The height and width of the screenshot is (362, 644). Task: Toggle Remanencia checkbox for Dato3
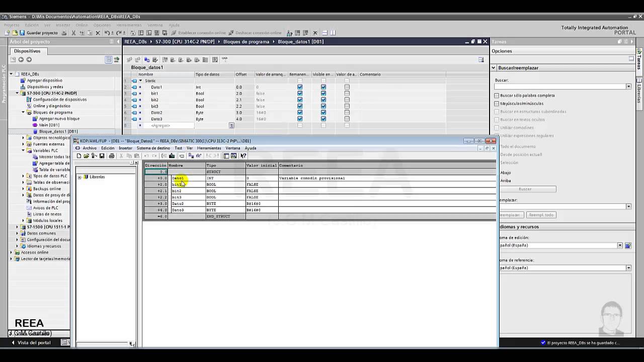pos(300,119)
